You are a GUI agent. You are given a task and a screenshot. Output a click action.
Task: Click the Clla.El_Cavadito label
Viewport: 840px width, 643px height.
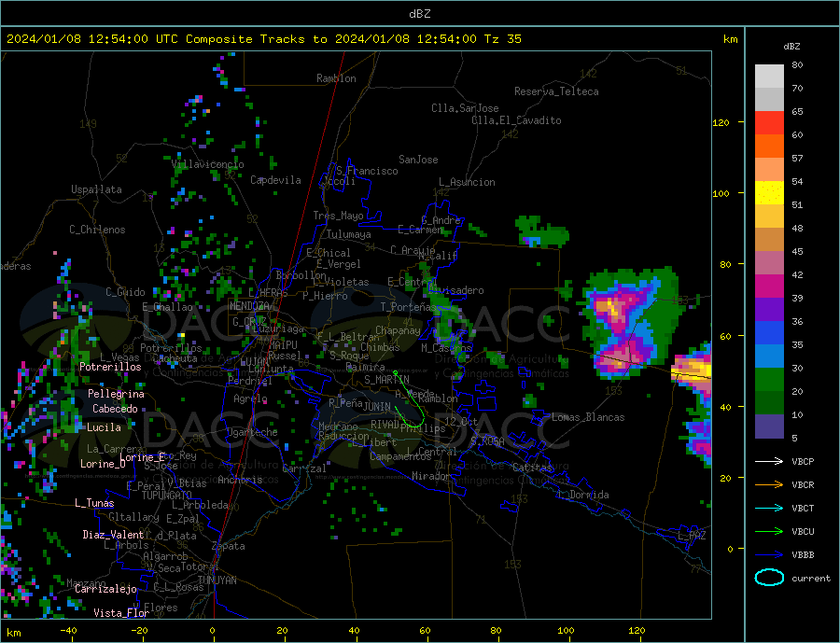(x=516, y=120)
